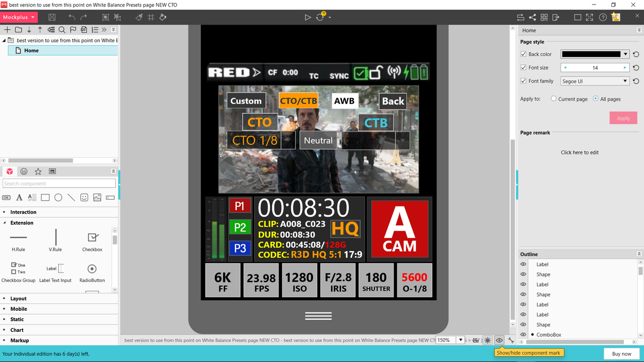Click the flag icon in the page toolbar
Viewport: 644px width, 362px height.
73,30
